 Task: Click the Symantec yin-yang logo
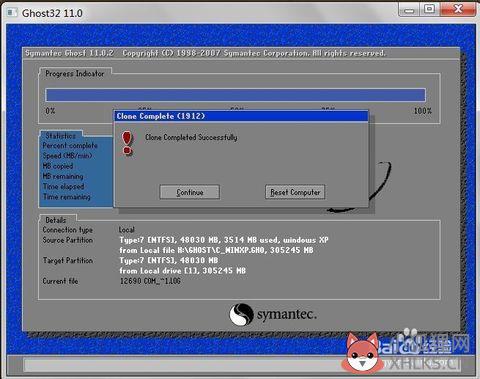click(x=241, y=314)
